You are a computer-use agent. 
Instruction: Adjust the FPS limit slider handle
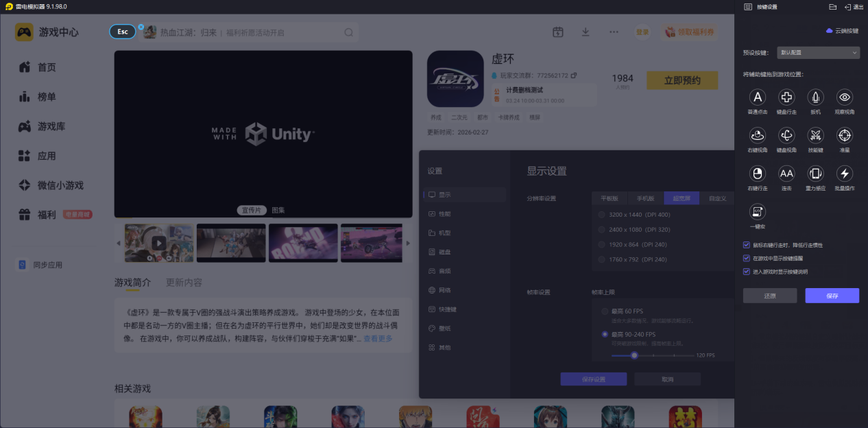634,355
